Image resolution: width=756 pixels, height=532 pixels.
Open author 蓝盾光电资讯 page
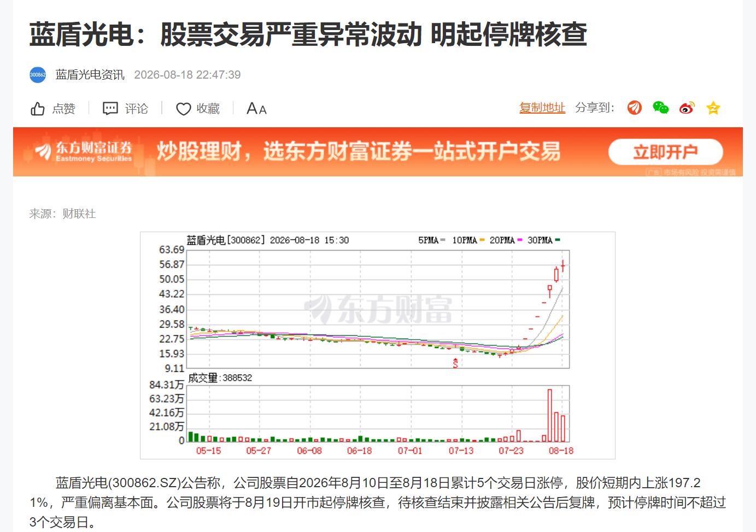90,75
